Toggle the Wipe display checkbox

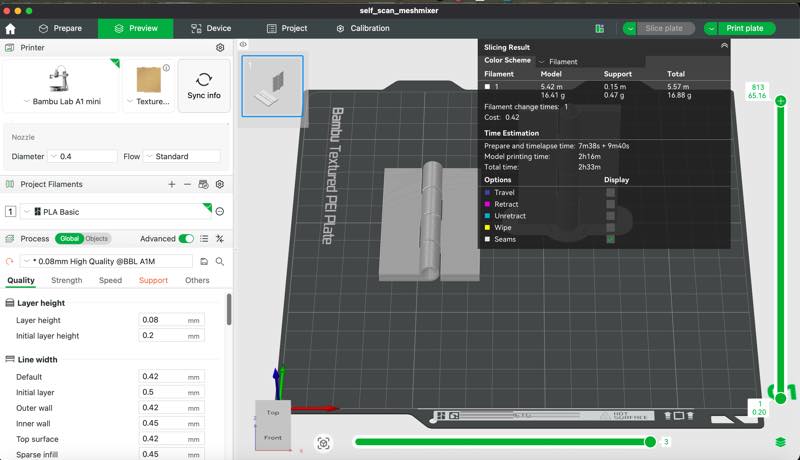point(610,227)
